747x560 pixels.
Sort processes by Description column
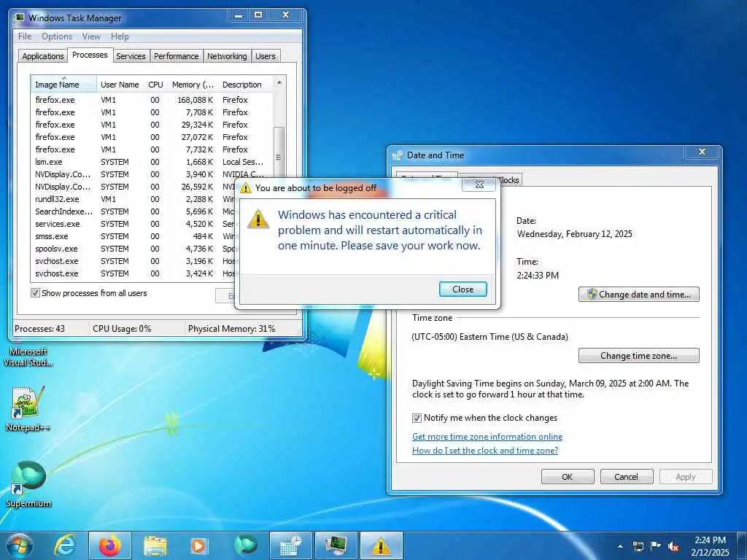247,85
